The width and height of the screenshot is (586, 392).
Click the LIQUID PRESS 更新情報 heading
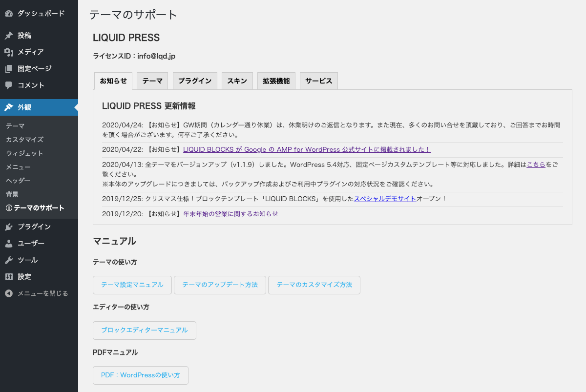149,106
